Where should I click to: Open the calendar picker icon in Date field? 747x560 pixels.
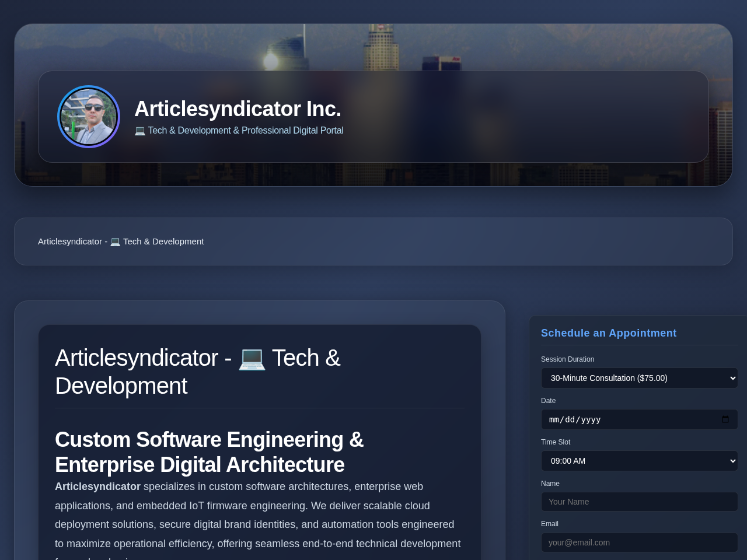tap(725, 419)
